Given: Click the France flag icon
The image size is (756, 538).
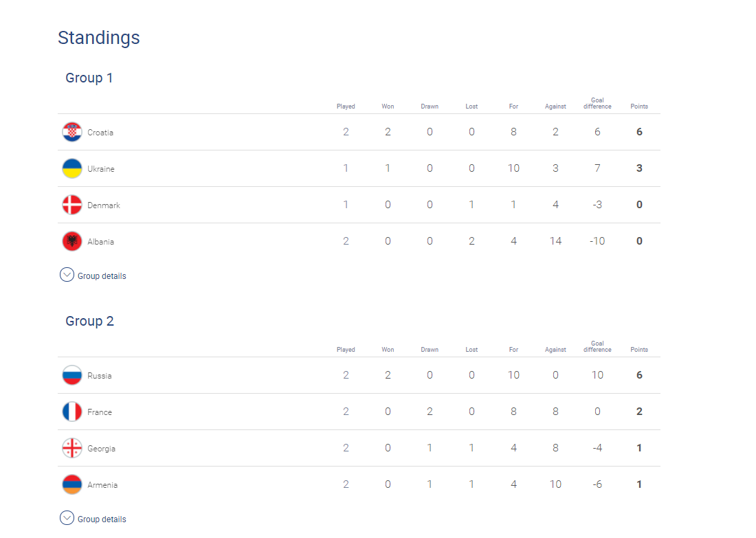Looking at the screenshot, I should tap(72, 412).
